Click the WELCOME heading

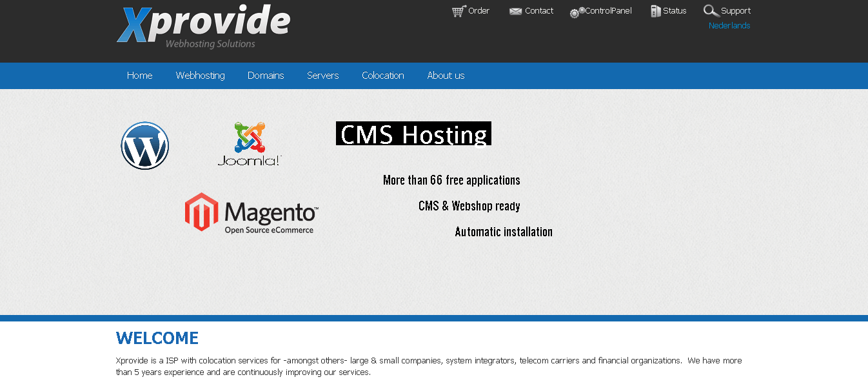[157, 338]
